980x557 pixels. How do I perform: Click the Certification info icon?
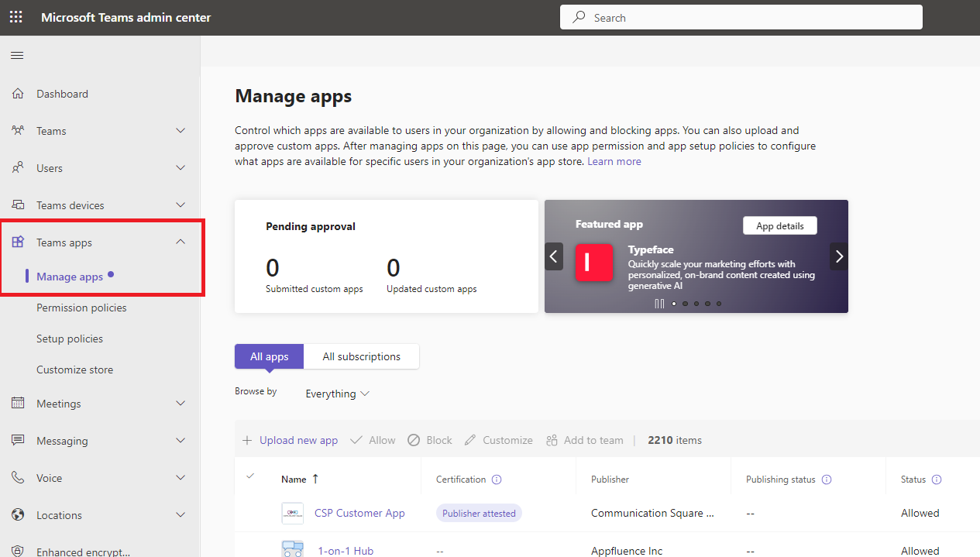497,480
